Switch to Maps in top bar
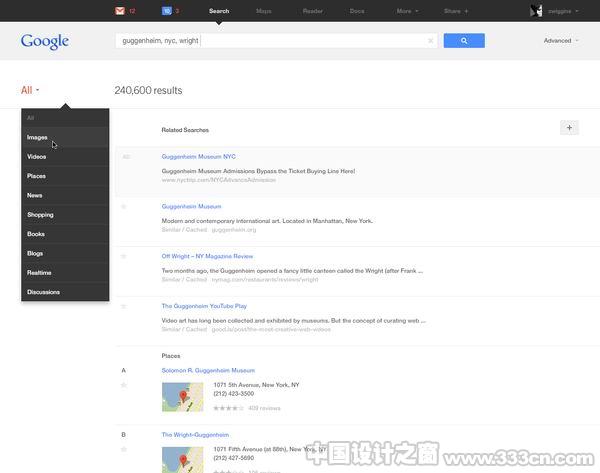 click(264, 11)
